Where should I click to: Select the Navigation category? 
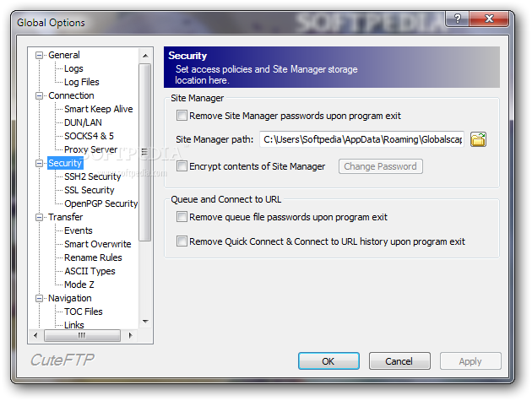click(x=69, y=298)
